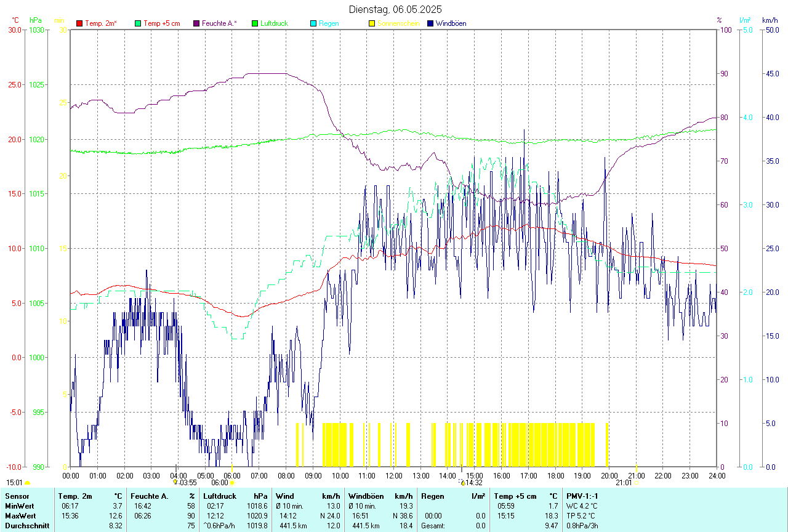Click the red Temp. 2m* legend swatch
Image resolution: width=788 pixels, height=532 pixels.
79,23
